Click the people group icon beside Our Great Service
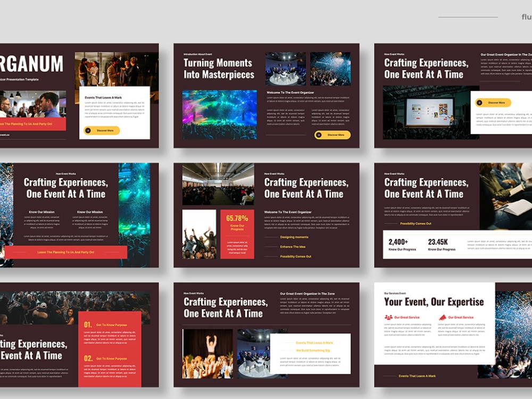 pos(388,317)
